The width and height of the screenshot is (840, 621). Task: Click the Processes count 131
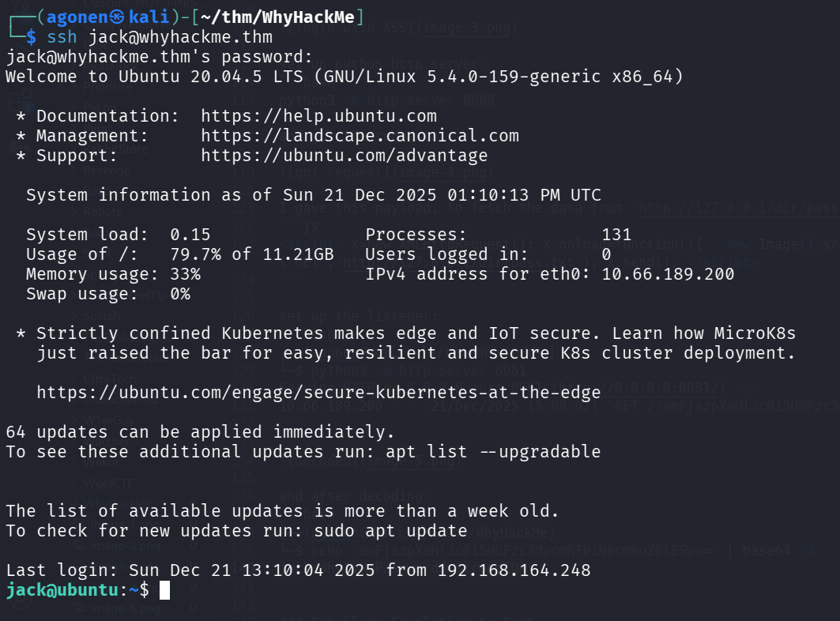click(x=616, y=235)
